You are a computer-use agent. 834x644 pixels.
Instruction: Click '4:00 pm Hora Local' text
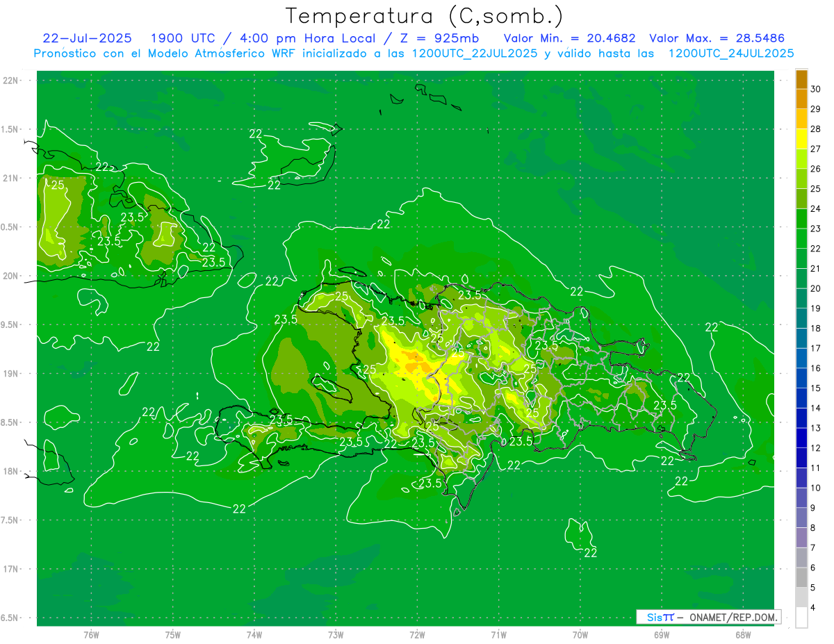(x=306, y=38)
